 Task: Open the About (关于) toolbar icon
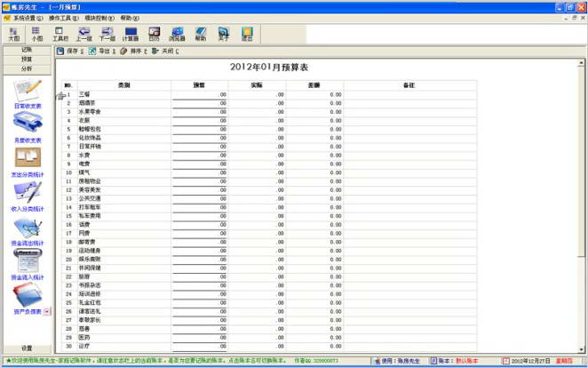[x=224, y=34]
